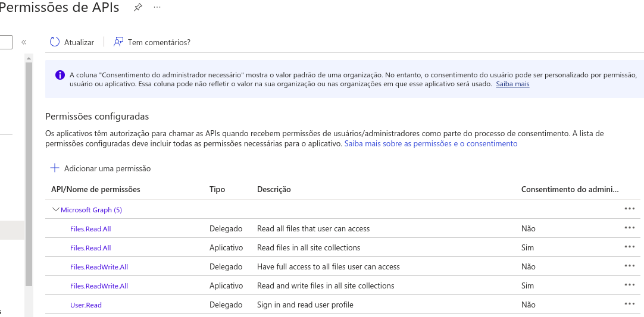Open the Saiba mais link in info banner
The width and height of the screenshot is (644, 317).
coord(512,84)
